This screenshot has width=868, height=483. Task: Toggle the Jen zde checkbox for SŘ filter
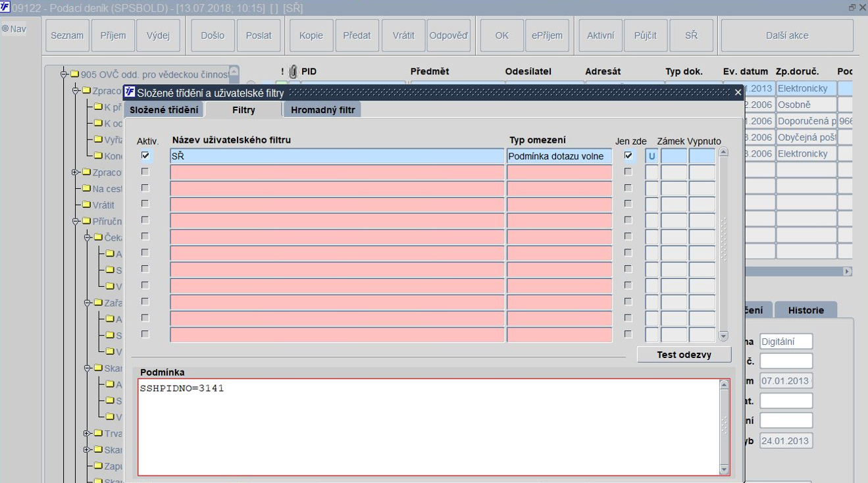[628, 156]
